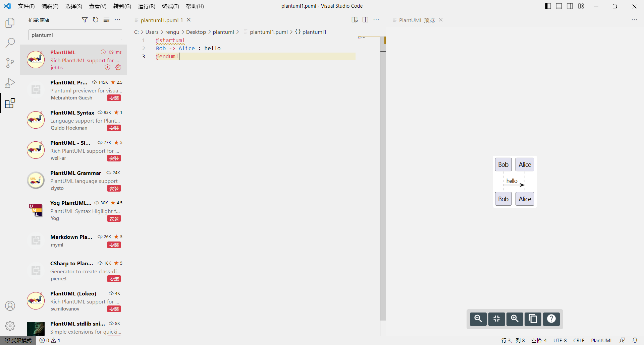This screenshot has width=644, height=345.
Task: Toggle bottom panel visibility
Action: click(559, 6)
